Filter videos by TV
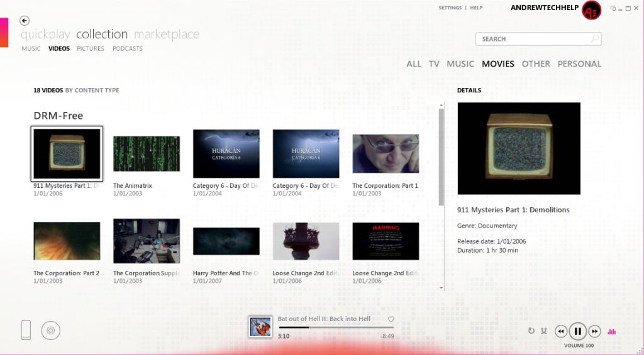The width and height of the screenshot is (644, 355). [434, 64]
